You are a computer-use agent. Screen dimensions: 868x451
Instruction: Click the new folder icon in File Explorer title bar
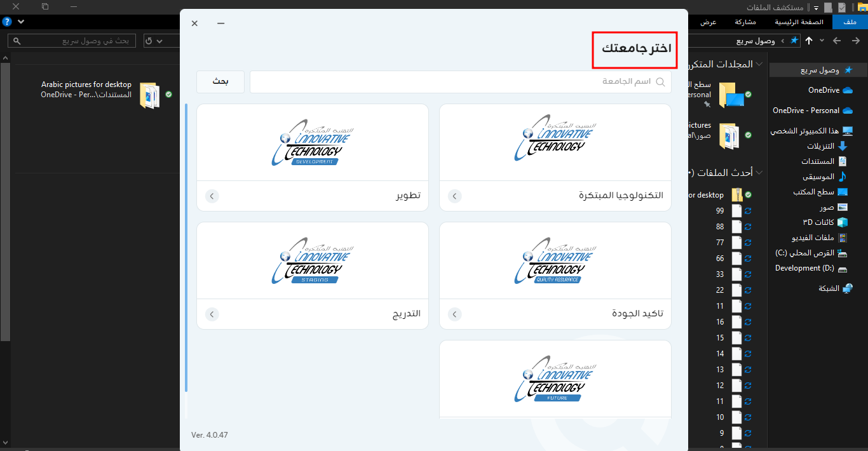(x=827, y=7)
